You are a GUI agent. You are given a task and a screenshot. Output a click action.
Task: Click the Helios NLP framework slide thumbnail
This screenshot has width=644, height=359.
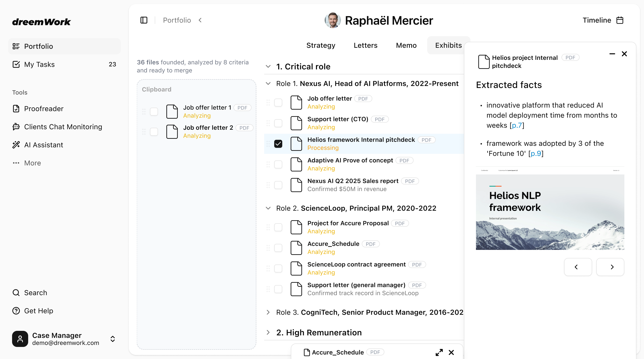click(x=550, y=208)
